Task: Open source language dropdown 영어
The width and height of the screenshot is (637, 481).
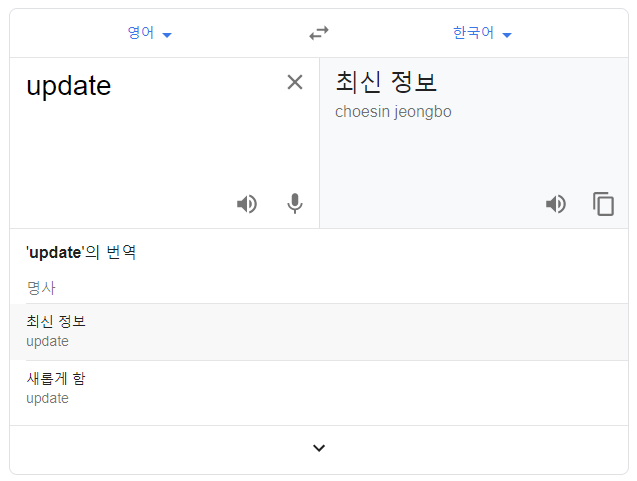Action: (x=150, y=33)
